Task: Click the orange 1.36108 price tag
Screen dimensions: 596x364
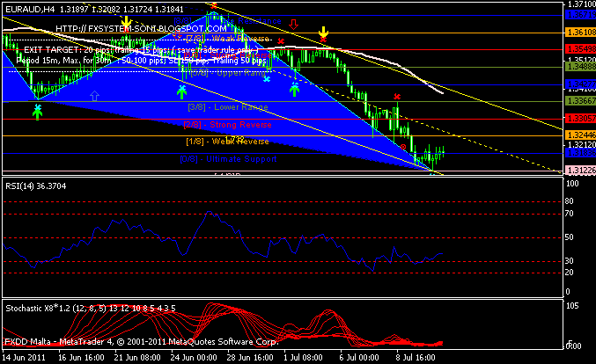Action: [578, 32]
